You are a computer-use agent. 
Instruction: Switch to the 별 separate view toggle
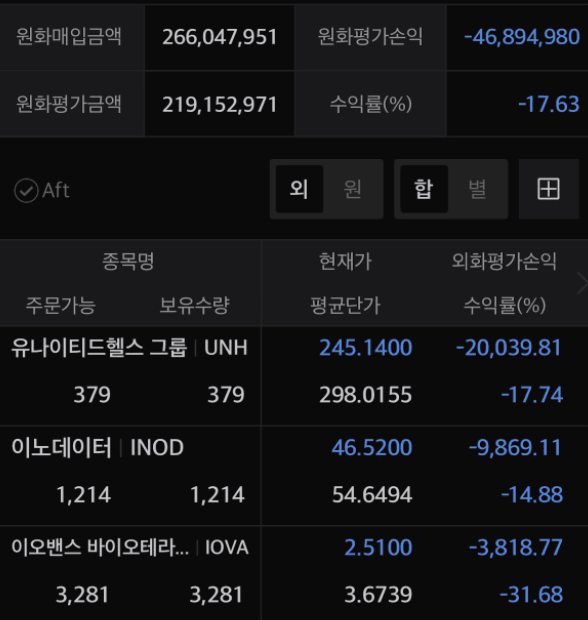[477, 189]
